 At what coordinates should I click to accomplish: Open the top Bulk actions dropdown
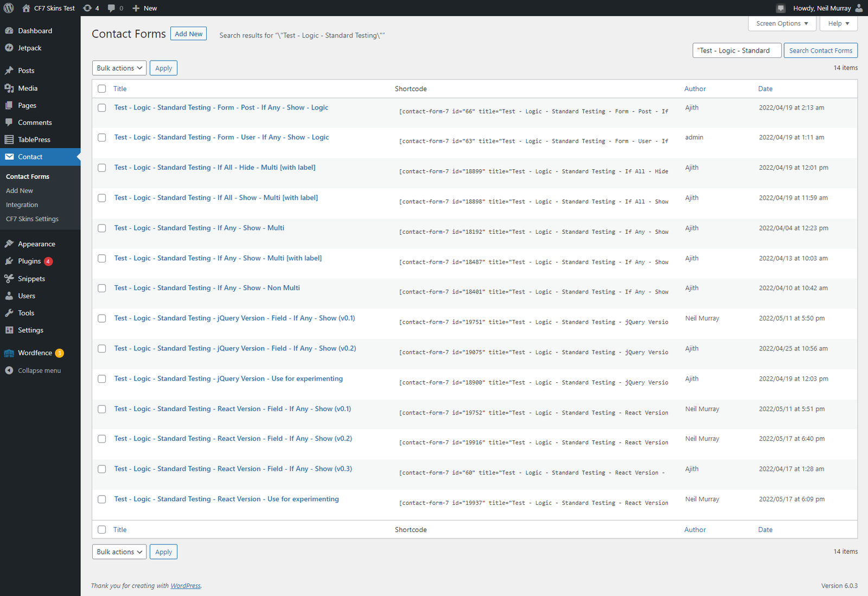(x=119, y=68)
